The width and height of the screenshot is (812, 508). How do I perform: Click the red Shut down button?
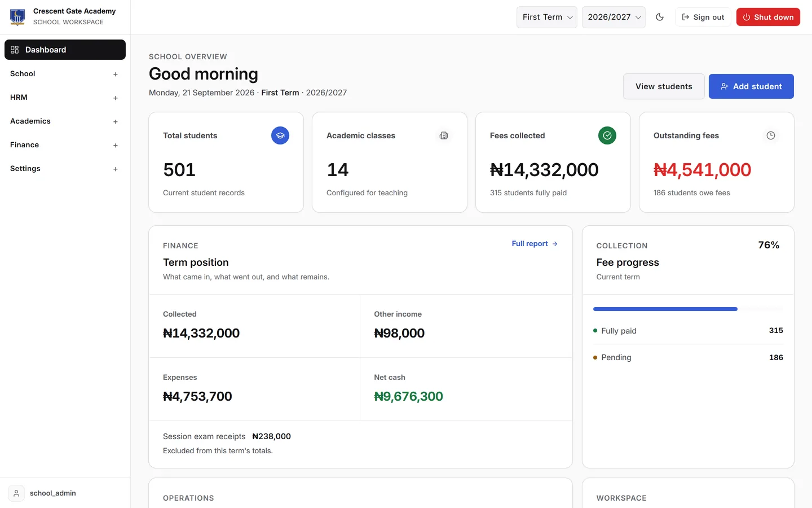(768, 17)
